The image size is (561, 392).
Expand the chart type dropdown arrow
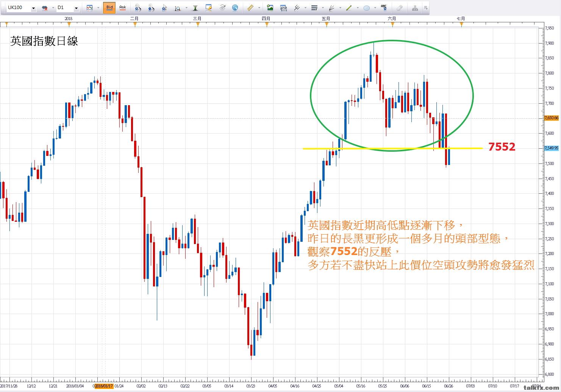pos(98,8)
